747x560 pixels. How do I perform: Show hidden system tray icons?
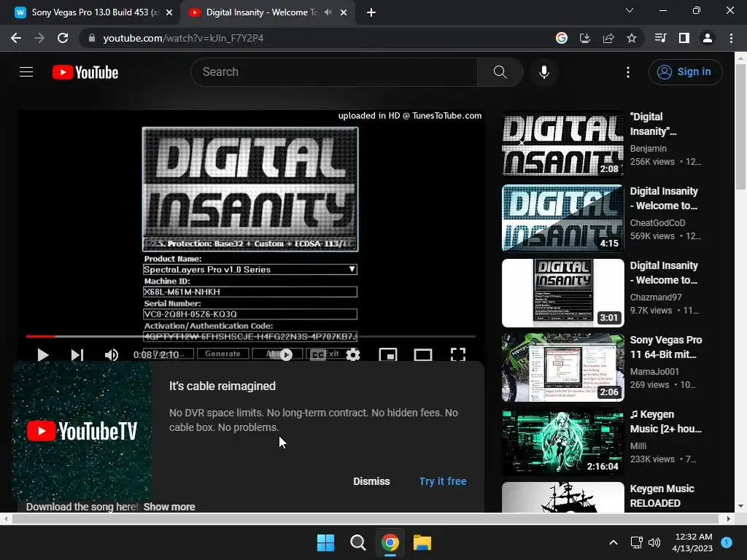pos(613,542)
